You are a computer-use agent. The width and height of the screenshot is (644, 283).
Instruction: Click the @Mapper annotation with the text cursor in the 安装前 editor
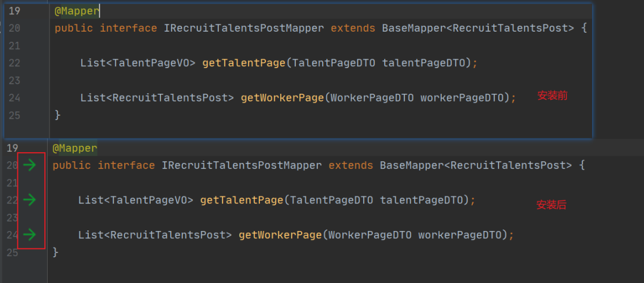pyautogui.click(x=77, y=11)
